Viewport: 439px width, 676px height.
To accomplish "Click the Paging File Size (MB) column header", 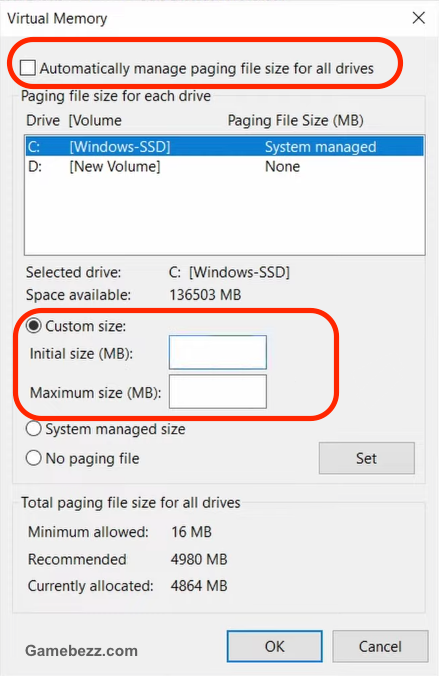I will [x=295, y=120].
